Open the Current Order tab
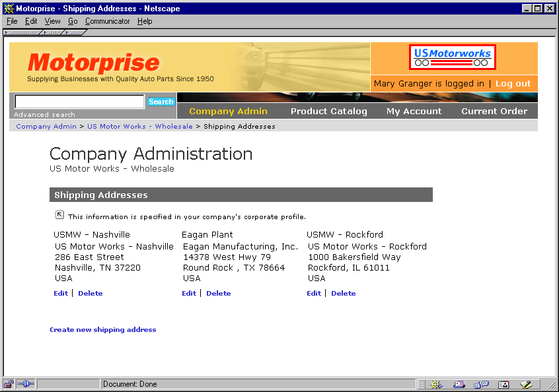 (494, 111)
